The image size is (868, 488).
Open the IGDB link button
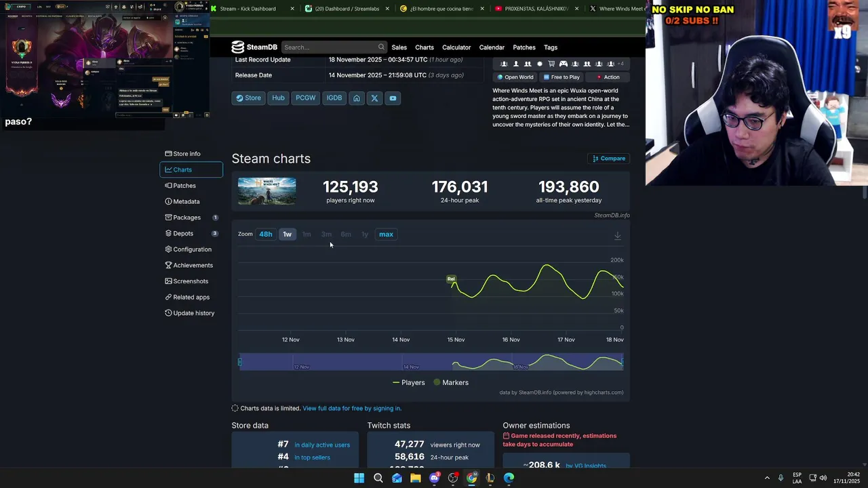334,98
